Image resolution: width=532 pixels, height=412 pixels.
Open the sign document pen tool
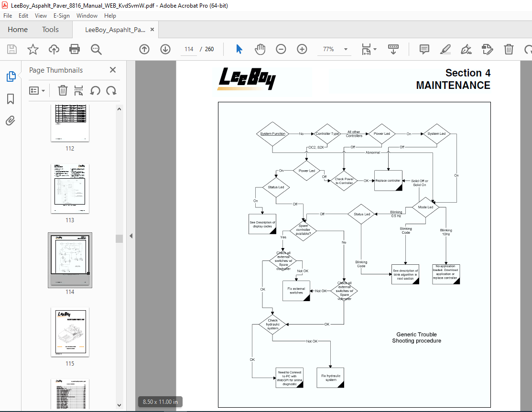coord(466,49)
